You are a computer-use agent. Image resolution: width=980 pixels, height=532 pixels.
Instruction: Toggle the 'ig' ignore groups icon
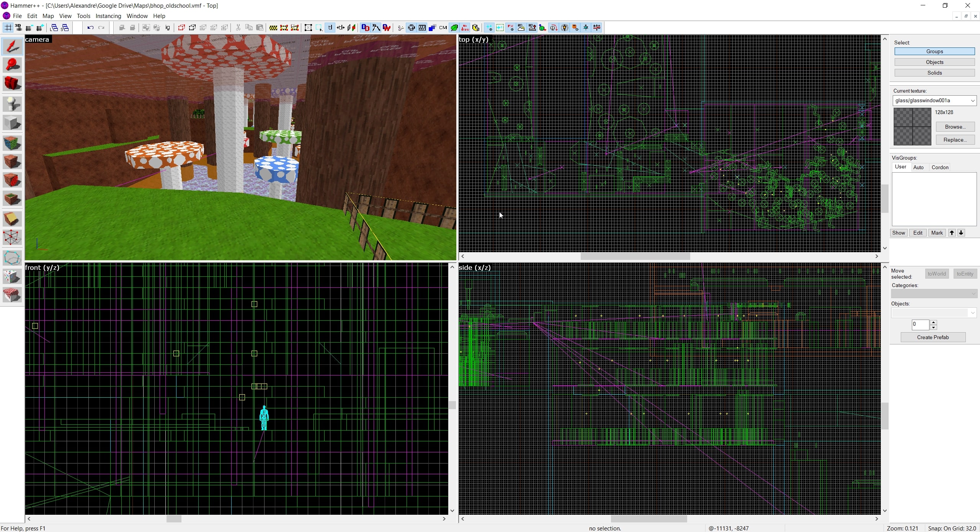point(167,28)
